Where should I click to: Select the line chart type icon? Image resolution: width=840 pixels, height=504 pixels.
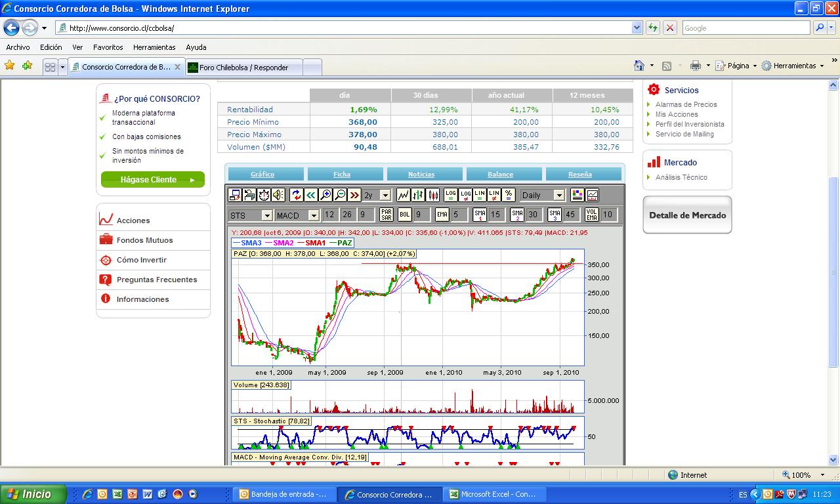(403, 195)
